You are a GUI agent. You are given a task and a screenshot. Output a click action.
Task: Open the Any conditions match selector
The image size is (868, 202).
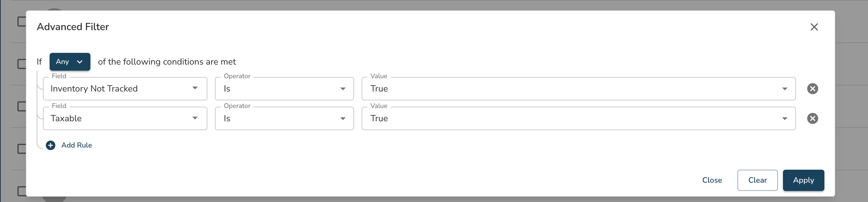click(70, 62)
